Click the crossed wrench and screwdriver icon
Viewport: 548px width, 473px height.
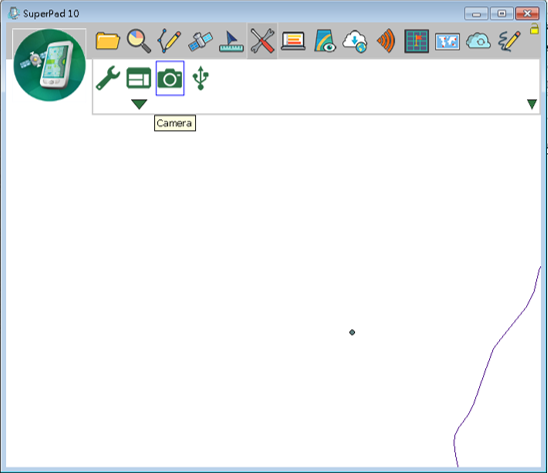[262, 41]
